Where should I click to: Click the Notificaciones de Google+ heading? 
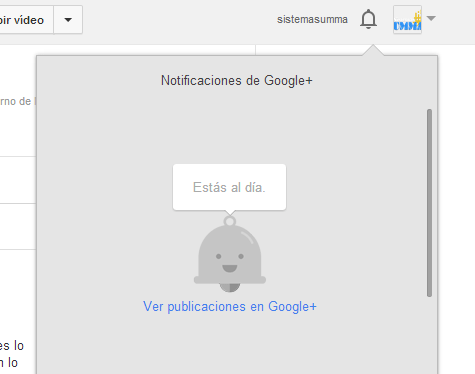[x=237, y=81]
